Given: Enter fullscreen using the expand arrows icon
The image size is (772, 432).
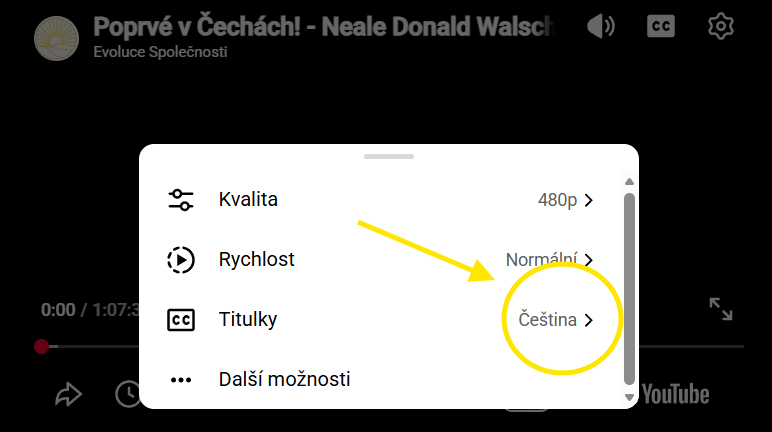Looking at the screenshot, I should (721, 309).
